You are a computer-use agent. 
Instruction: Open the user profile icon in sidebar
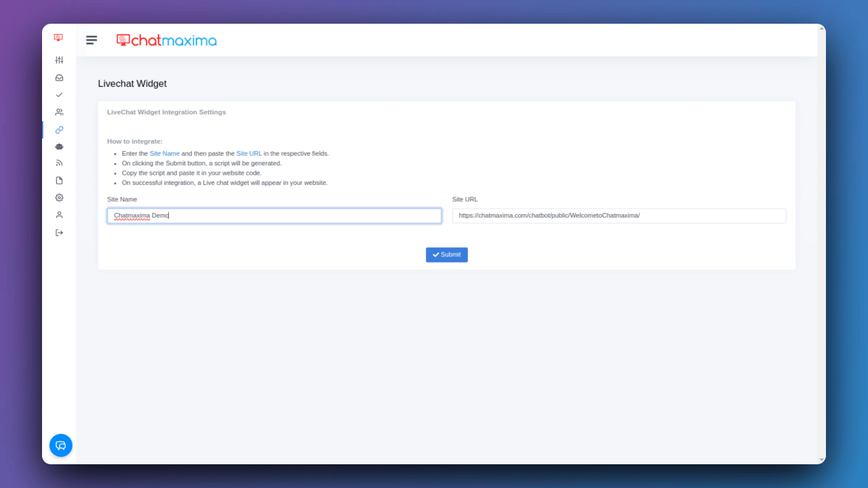[59, 215]
